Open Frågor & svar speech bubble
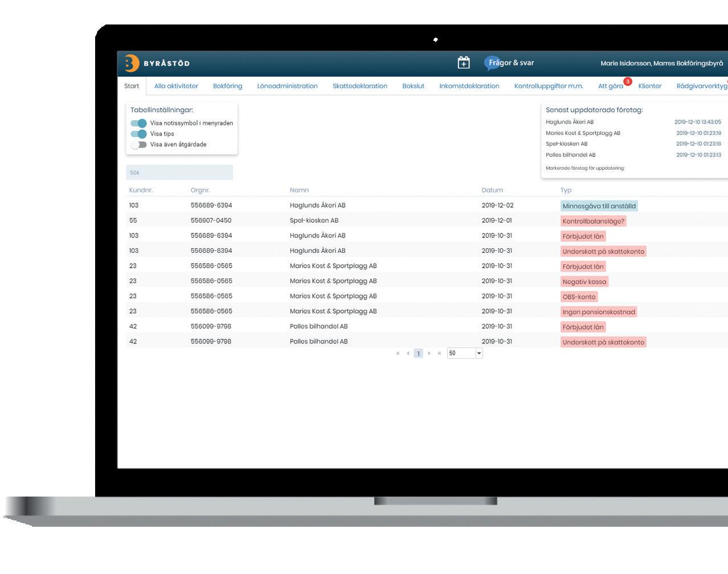728x574 pixels. coord(510,63)
